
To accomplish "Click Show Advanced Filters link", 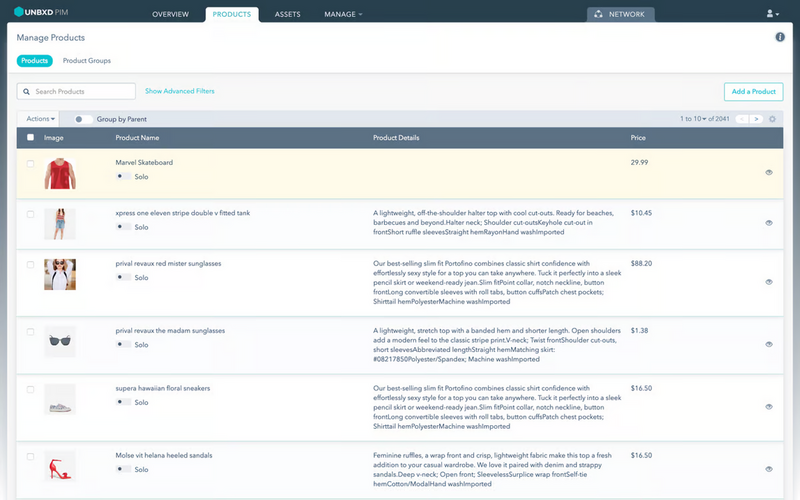I will pos(180,91).
